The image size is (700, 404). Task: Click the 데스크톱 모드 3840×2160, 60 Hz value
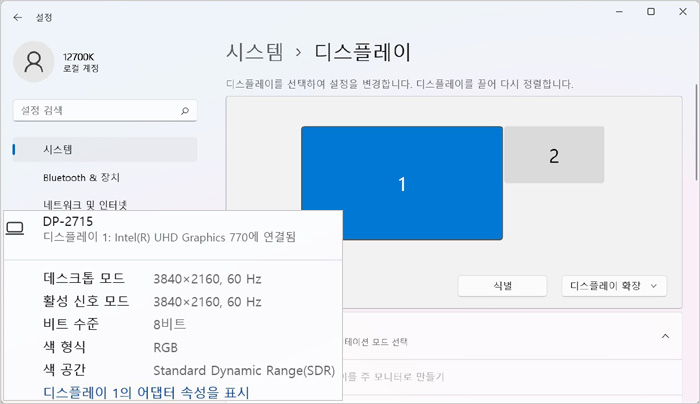207,279
